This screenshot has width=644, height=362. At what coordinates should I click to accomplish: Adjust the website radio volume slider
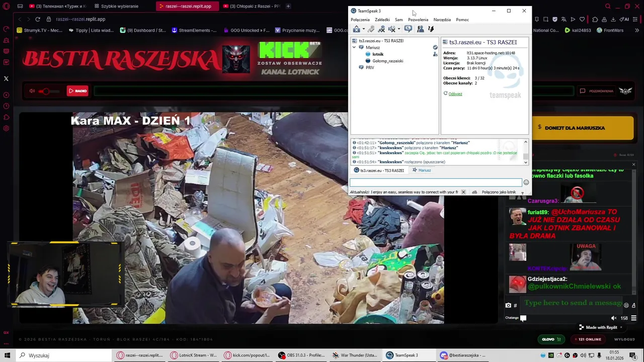(x=49, y=91)
